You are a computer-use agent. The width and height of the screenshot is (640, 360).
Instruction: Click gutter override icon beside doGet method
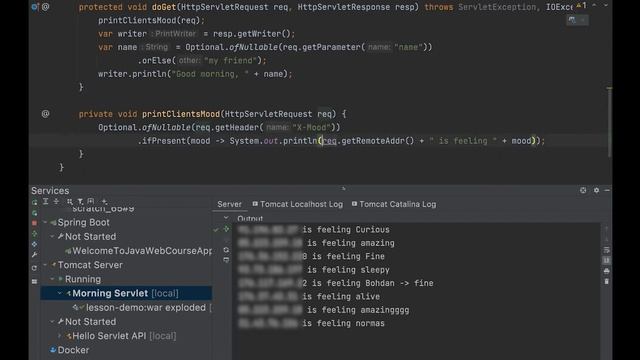coord(35,7)
